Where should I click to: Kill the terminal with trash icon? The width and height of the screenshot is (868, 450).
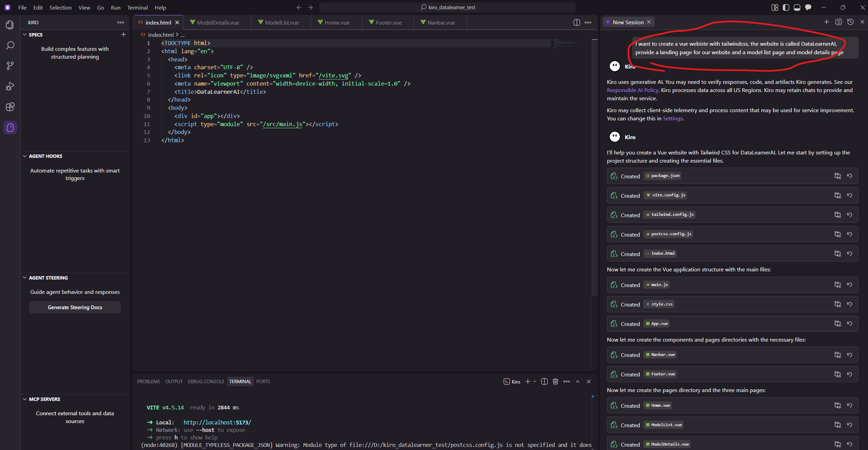(555, 381)
